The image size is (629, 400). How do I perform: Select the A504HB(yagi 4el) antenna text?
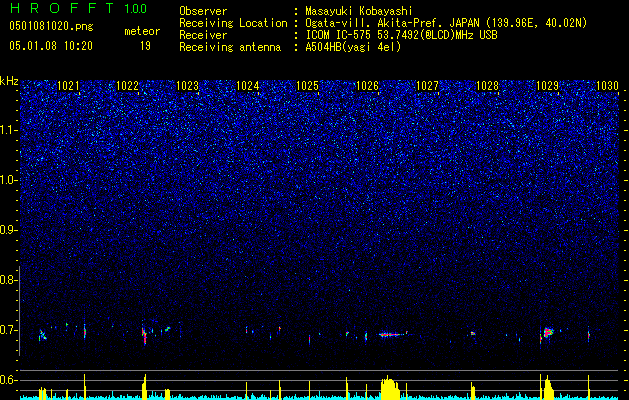[x=353, y=47]
